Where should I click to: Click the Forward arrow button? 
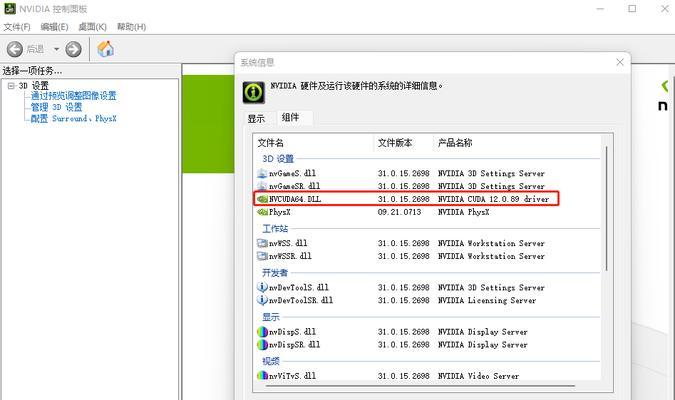coord(73,49)
